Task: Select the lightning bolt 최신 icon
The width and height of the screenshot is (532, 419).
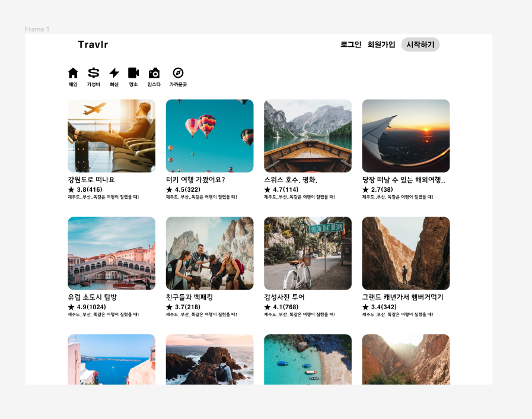Action: pyautogui.click(x=114, y=73)
